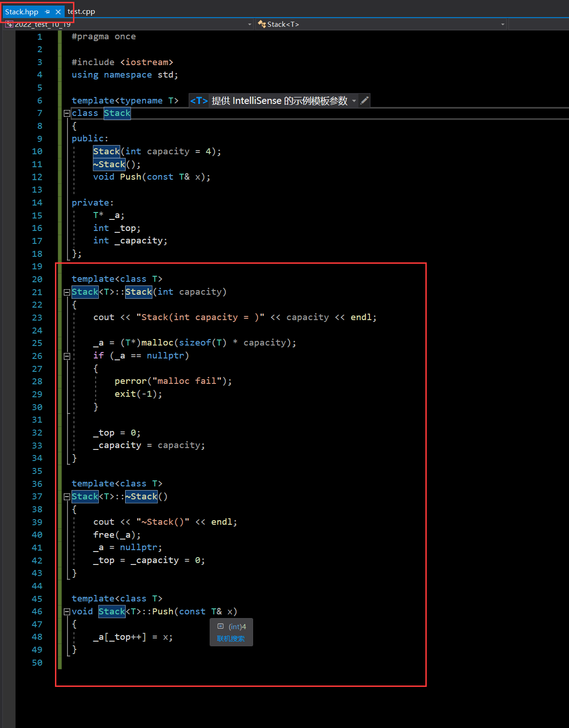The height and width of the screenshot is (728, 569).
Task: Click '_capacity = capacity;' statement
Action: [x=149, y=445]
